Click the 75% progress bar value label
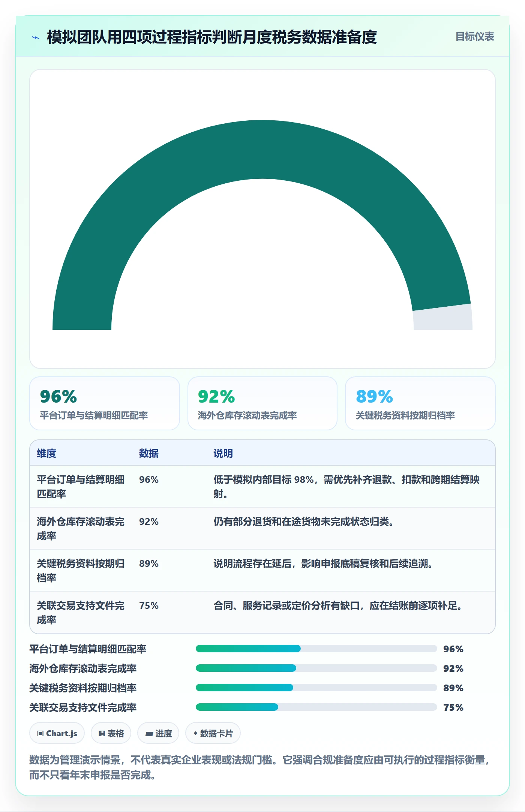The height and width of the screenshot is (812, 525). [x=453, y=707]
